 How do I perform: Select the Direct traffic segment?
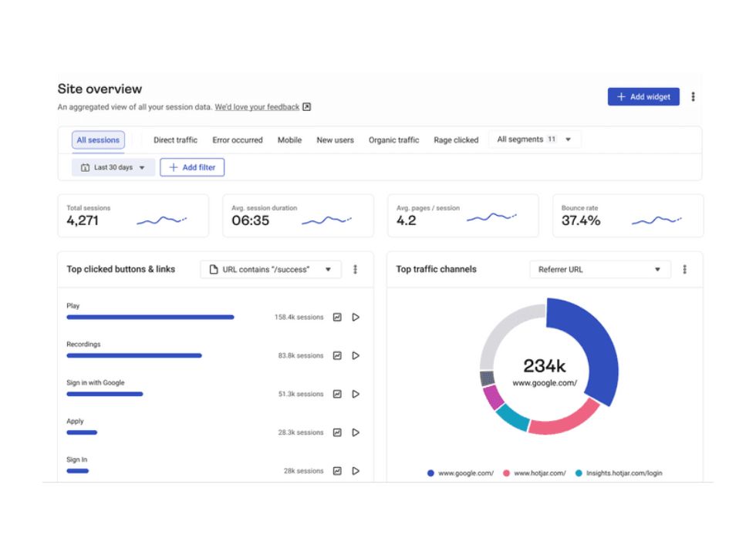coord(175,140)
